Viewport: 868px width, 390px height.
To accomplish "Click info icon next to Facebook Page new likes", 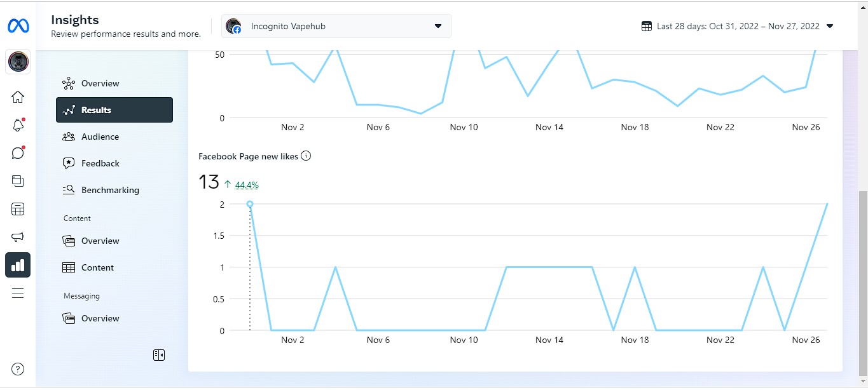I will pos(306,156).
